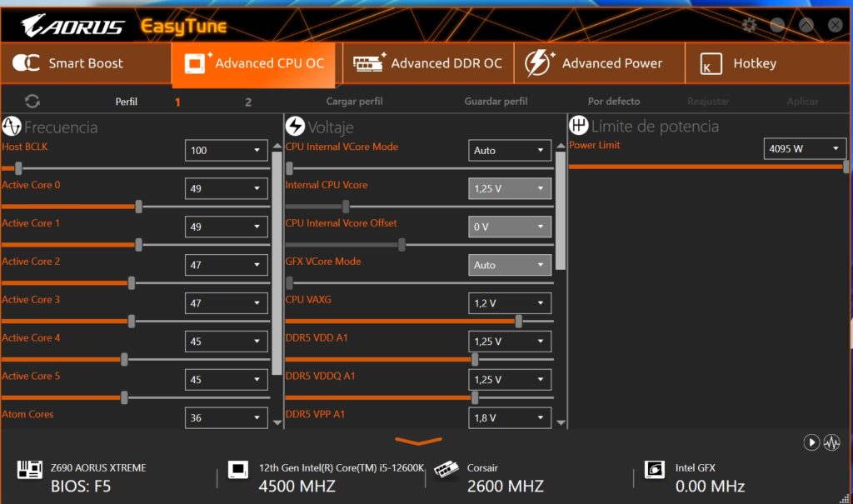Screen dimensions: 853x504
Task: Open the Active Core 2 dropdown
Action: pyautogui.click(x=227, y=265)
